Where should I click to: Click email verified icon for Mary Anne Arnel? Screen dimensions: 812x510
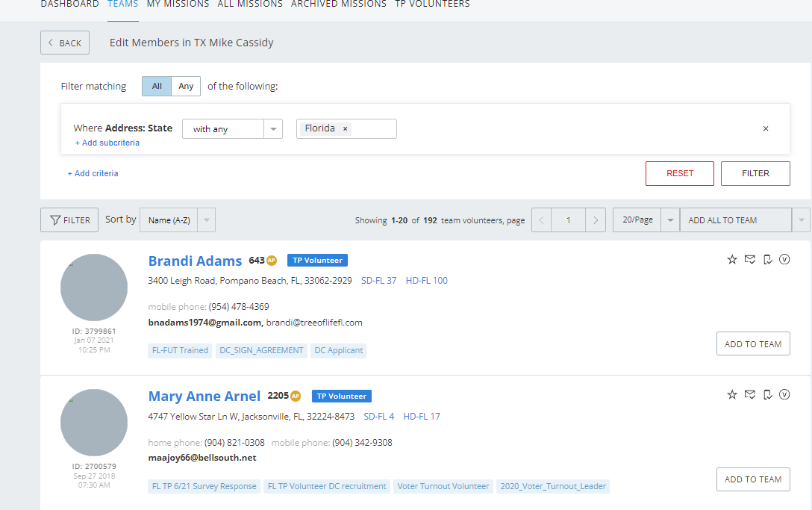coord(750,394)
